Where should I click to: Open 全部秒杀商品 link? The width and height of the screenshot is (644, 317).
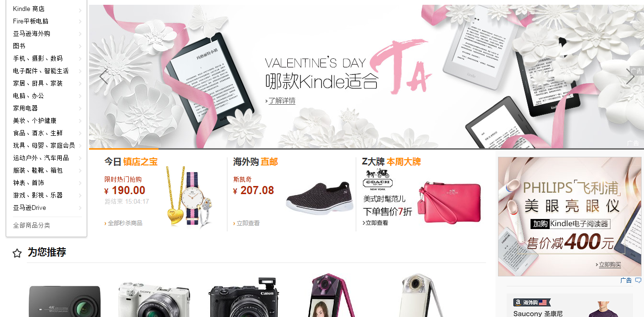tap(124, 223)
